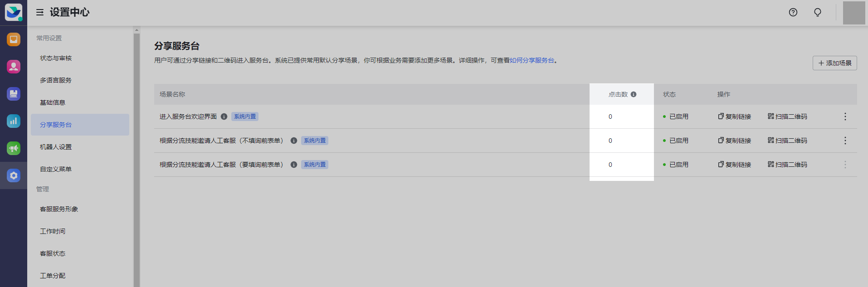Image resolution: width=868 pixels, height=287 pixels.
Task: Click the 点击数 column header
Action: pos(618,94)
